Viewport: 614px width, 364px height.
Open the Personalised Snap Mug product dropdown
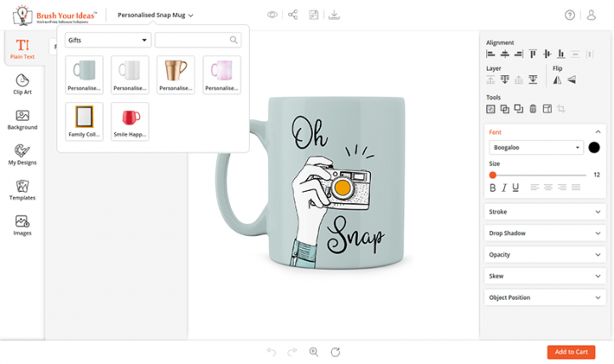[x=155, y=15]
